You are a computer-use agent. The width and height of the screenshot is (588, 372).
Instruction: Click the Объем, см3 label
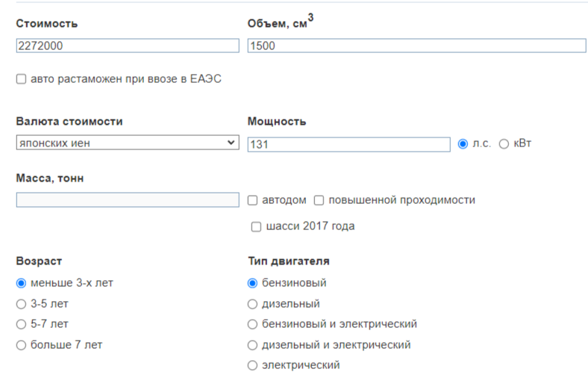click(281, 22)
